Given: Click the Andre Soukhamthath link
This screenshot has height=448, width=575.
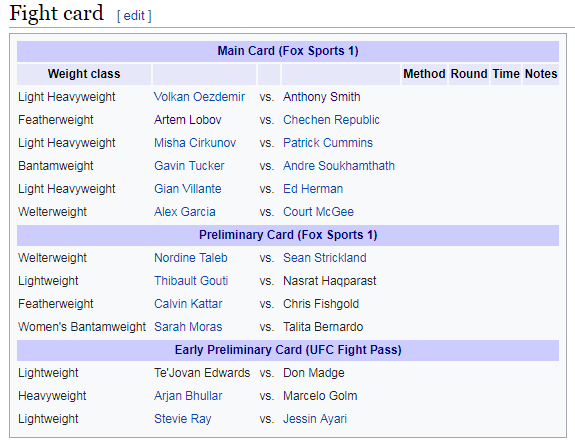Looking at the screenshot, I should pos(339,166).
